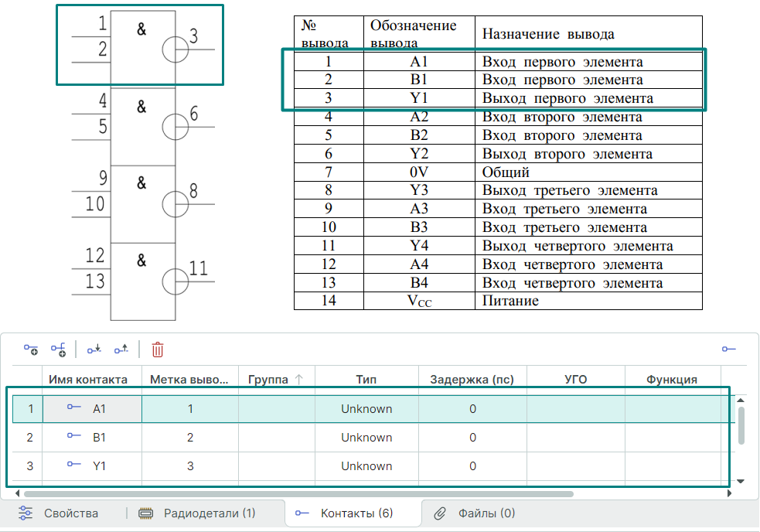Click the Тип cell for contact Y1
The image size is (760, 532).
coord(366,466)
